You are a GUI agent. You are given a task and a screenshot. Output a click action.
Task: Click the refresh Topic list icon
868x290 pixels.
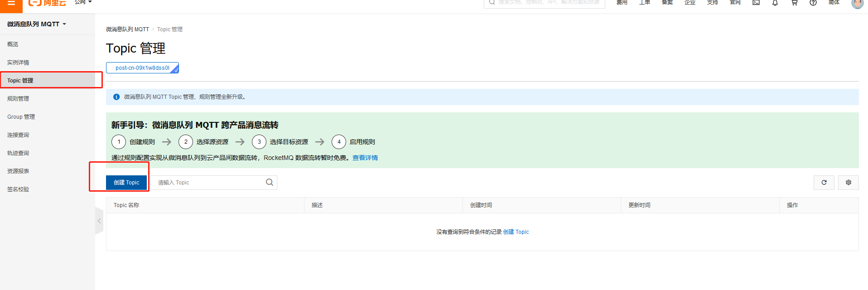pyautogui.click(x=824, y=183)
